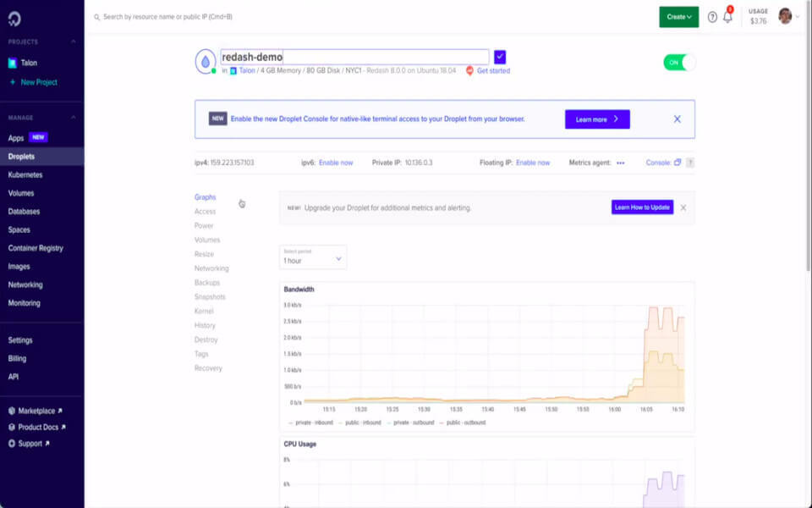
Task: Click the Usage $3.76 indicator
Action: (x=758, y=17)
